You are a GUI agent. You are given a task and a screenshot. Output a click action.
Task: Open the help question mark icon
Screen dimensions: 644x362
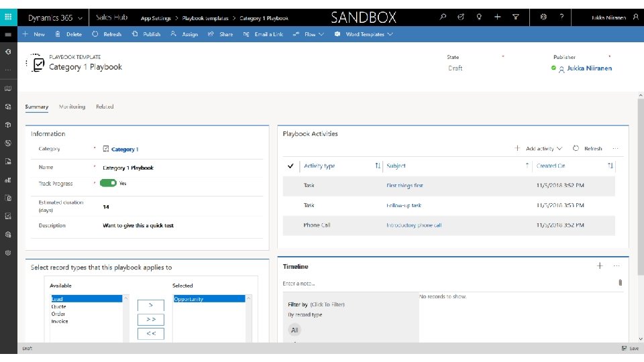(x=561, y=17)
